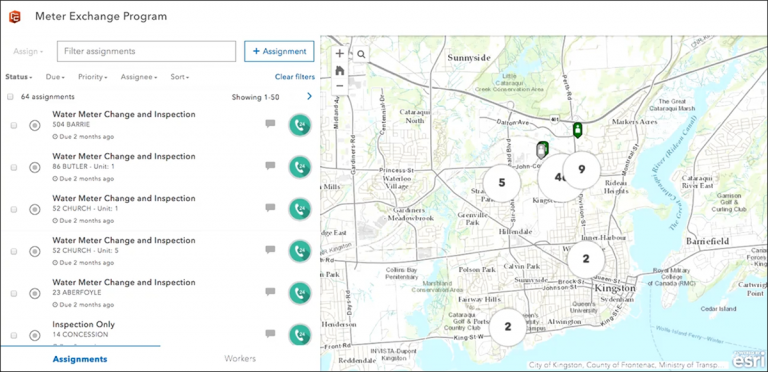Open Water Meter Change for 23 ABERFOYLE
The width and height of the screenshot is (768, 372).
point(124,283)
